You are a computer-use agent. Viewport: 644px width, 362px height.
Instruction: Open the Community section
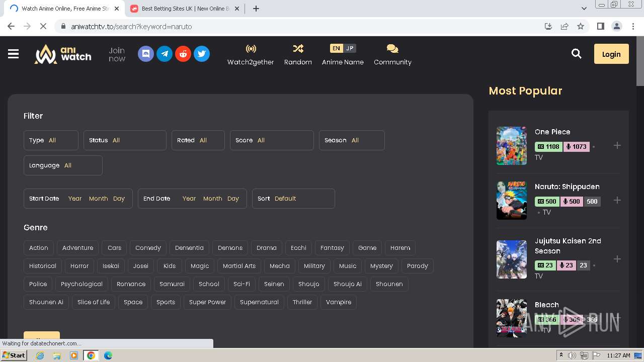pos(392,55)
